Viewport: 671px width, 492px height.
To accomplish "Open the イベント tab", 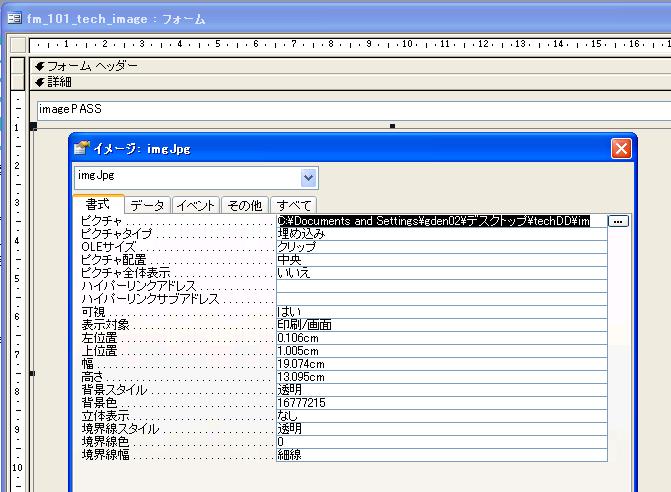I will 195,205.
